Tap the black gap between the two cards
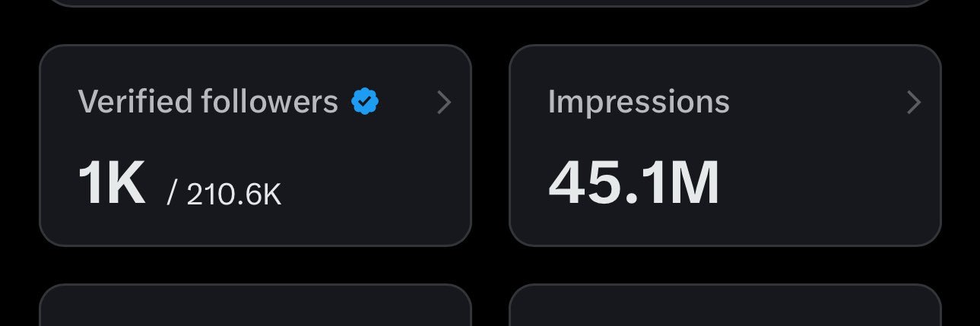Screen dimensions: 980x326 tap(490, 145)
